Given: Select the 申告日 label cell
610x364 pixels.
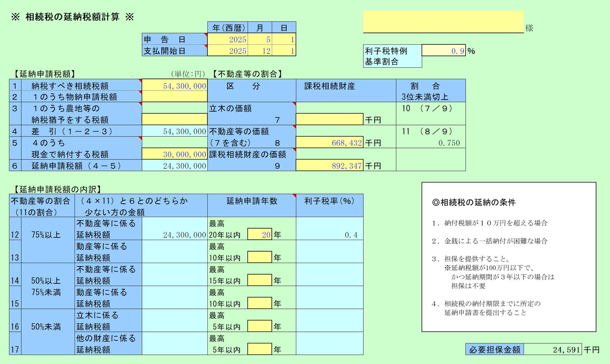Looking at the screenshot, I should [x=175, y=39].
